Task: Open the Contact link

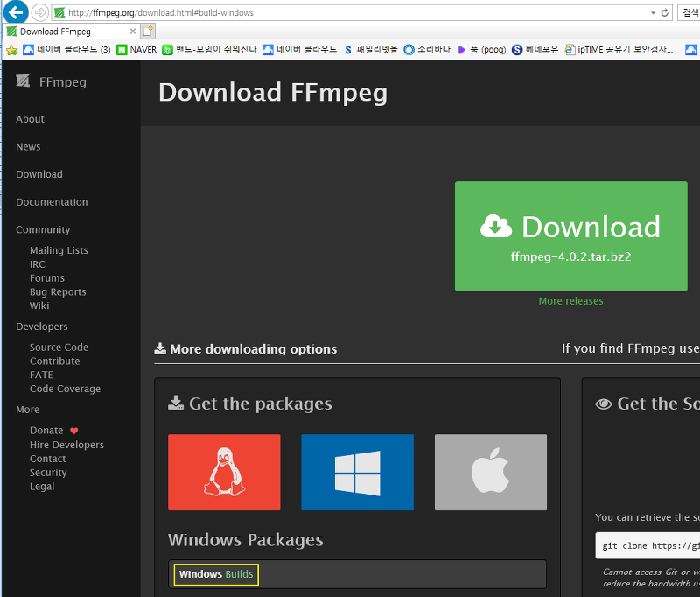Action: click(48, 459)
